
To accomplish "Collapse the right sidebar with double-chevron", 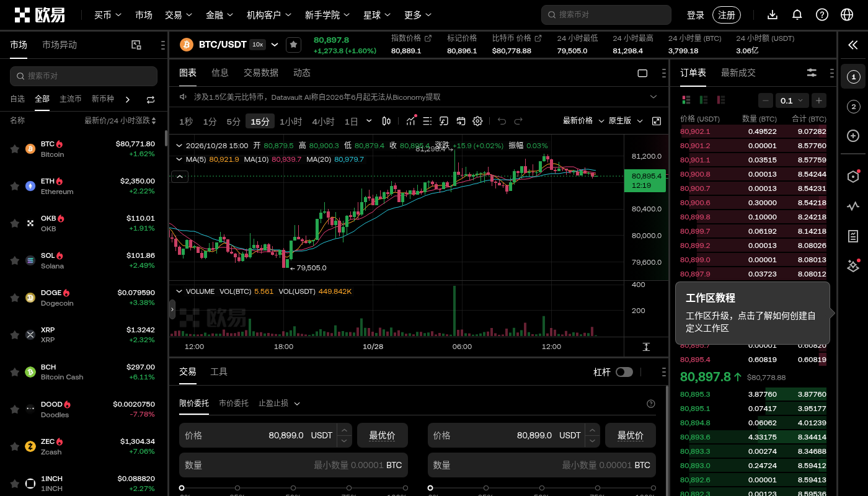I will [853, 45].
